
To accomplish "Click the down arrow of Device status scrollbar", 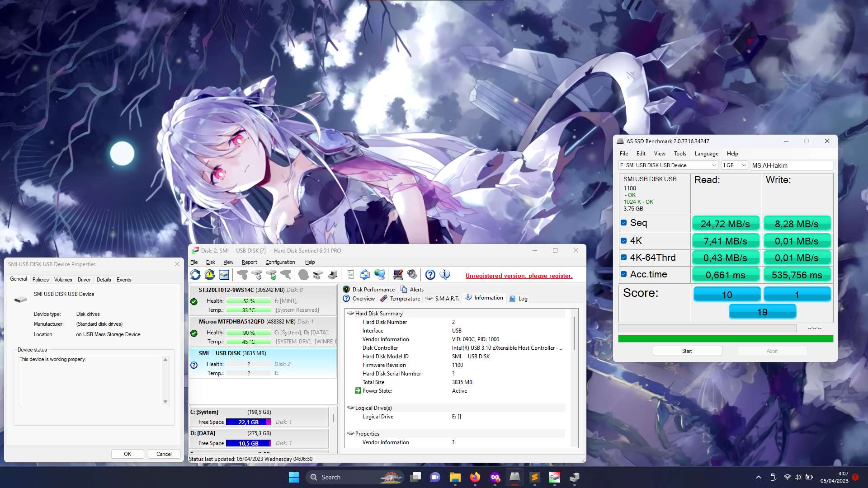I will click(165, 401).
